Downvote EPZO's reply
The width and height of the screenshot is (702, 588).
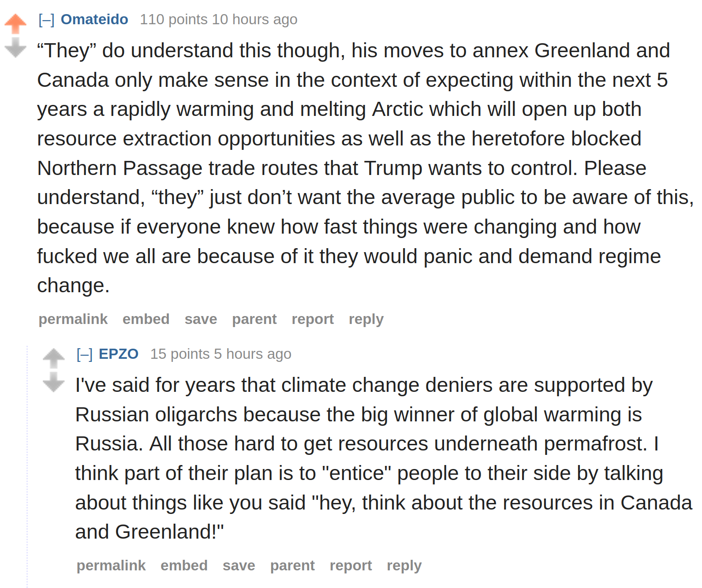[x=54, y=382]
